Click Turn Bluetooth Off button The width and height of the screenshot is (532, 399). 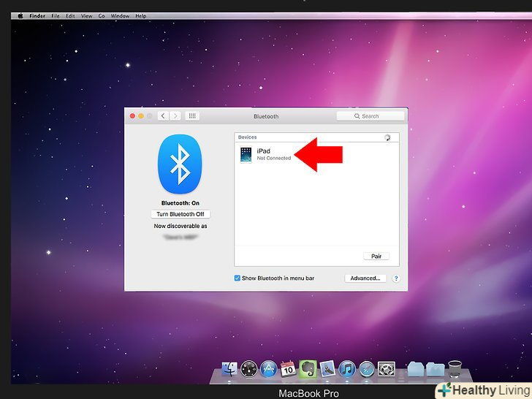[180, 214]
